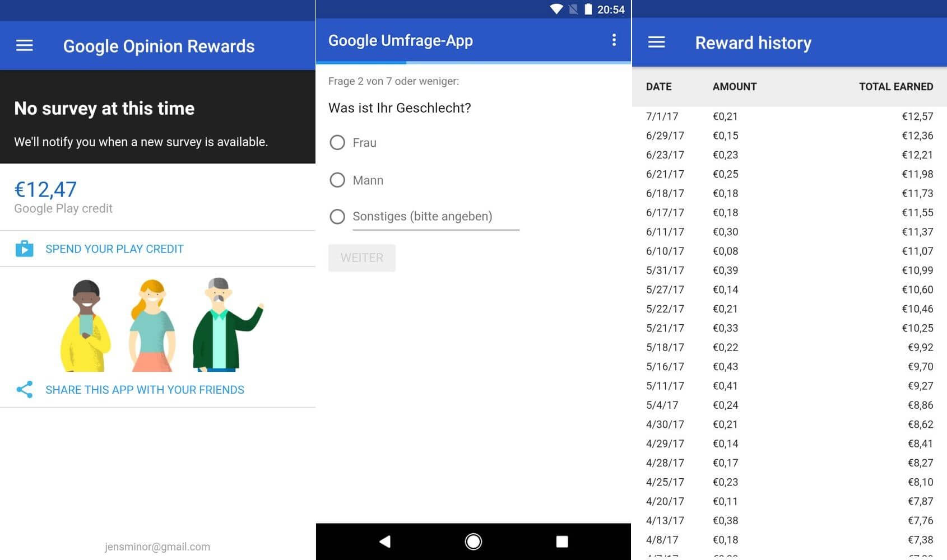This screenshot has height=560, width=947.
Task: Click the survey progress bar
Action: 473,63
